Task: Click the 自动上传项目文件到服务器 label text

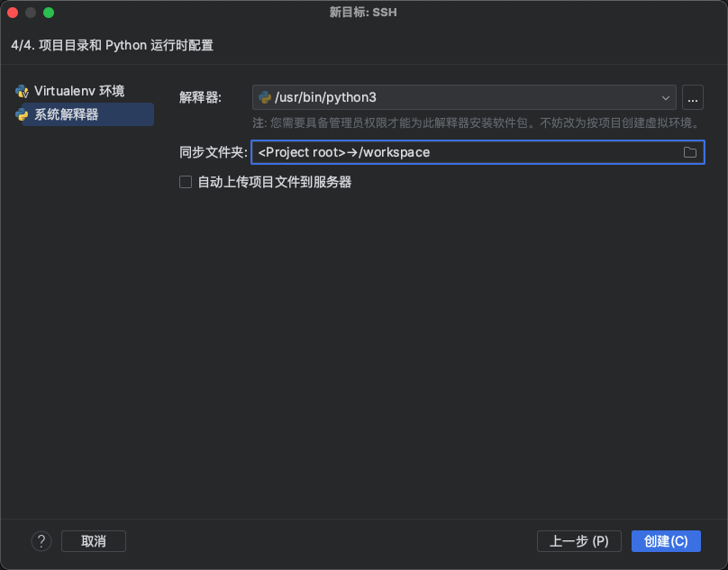Action: (x=275, y=182)
